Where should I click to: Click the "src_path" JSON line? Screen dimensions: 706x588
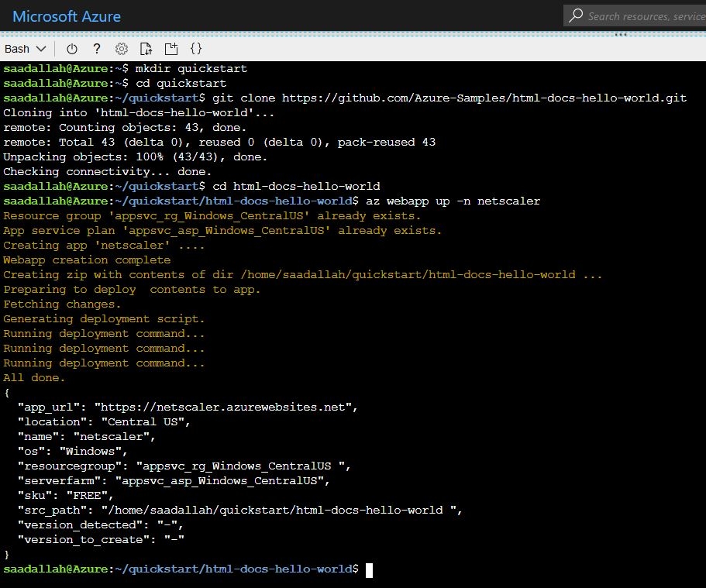pos(240,510)
